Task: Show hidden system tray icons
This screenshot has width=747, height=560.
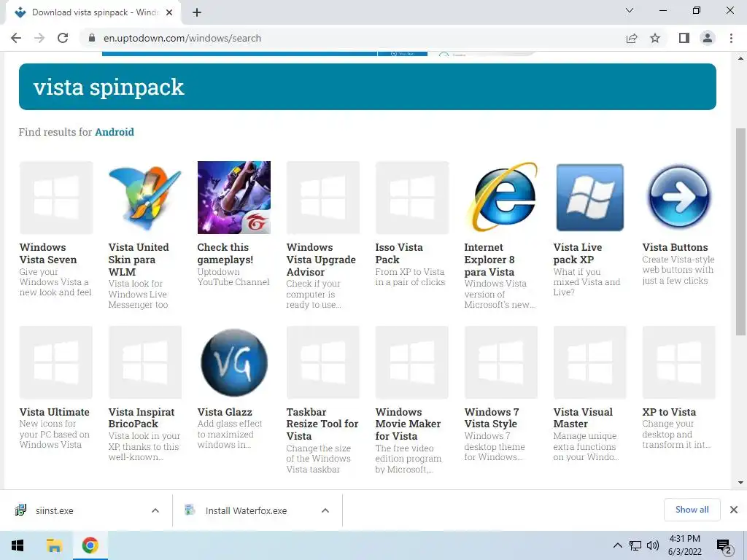Action: coord(617,545)
